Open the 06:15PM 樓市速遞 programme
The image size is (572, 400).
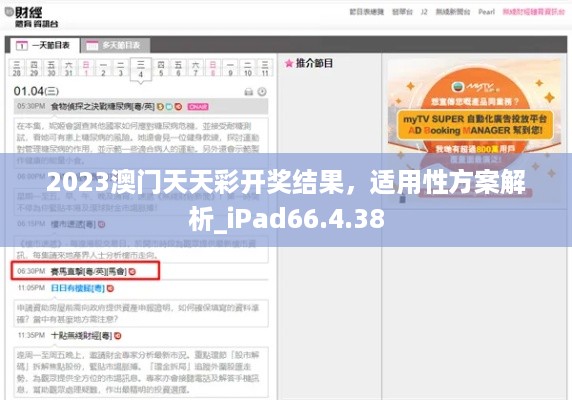pos(73,224)
